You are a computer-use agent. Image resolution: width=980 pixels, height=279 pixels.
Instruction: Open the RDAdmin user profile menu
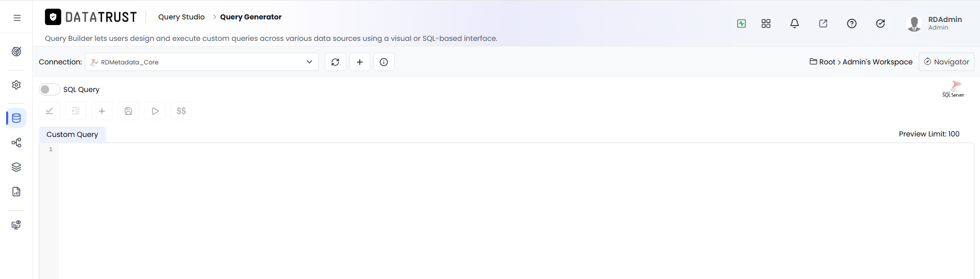[935, 24]
